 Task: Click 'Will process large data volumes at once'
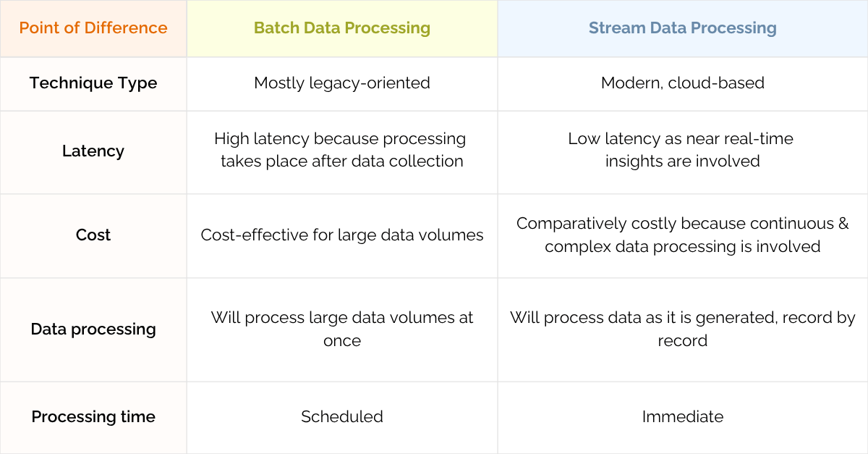click(342, 329)
